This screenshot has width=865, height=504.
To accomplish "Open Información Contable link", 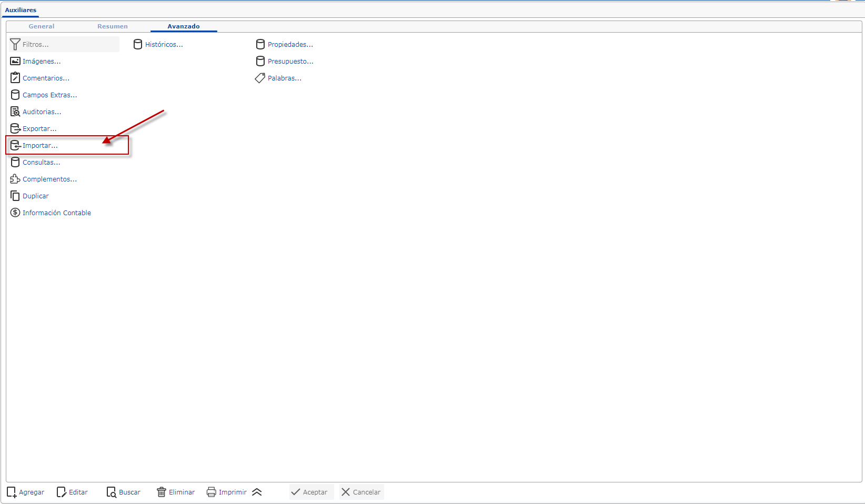I will coord(57,213).
